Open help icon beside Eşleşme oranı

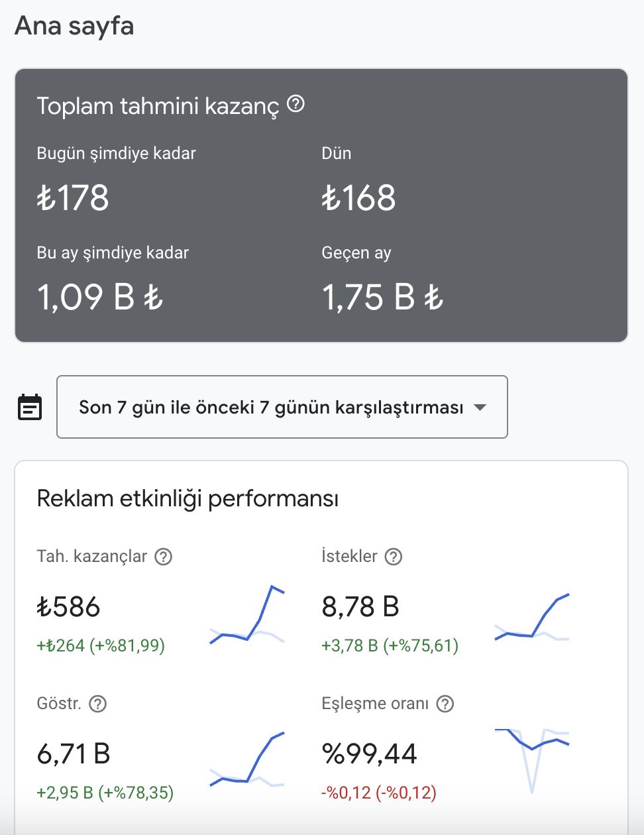point(445,704)
